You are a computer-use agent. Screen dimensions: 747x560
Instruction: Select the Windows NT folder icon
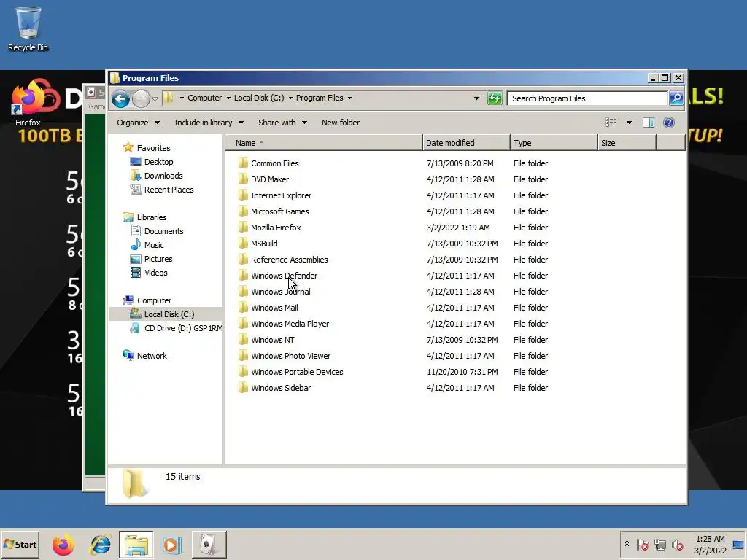tap(243, 340)
